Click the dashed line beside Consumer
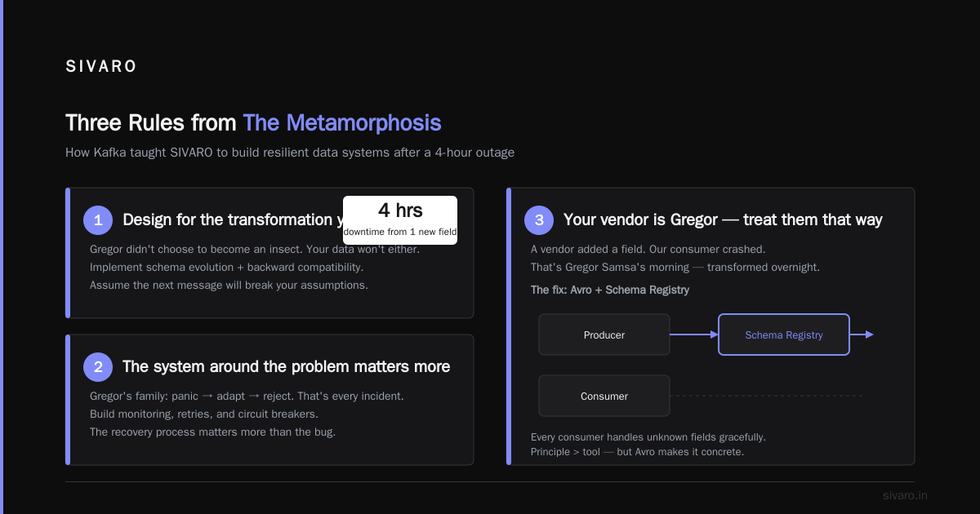Viewport: 980px width, 514px height. click(766, 396)
